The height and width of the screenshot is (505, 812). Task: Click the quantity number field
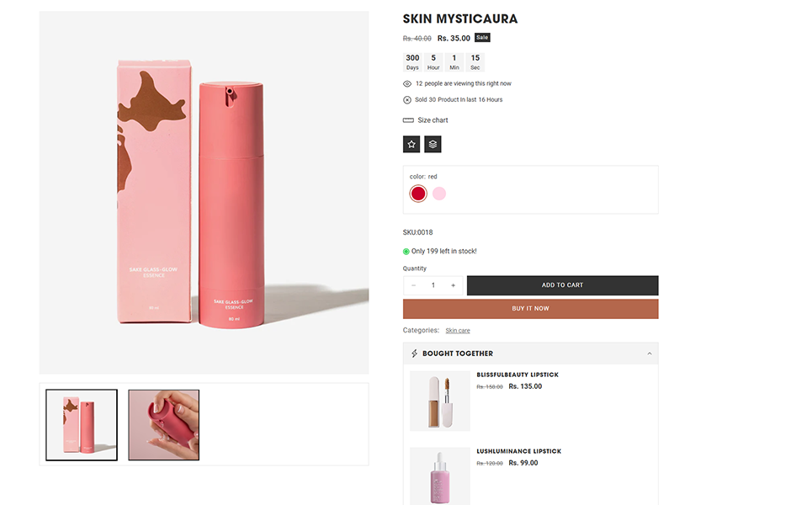[x=433, y=285]
